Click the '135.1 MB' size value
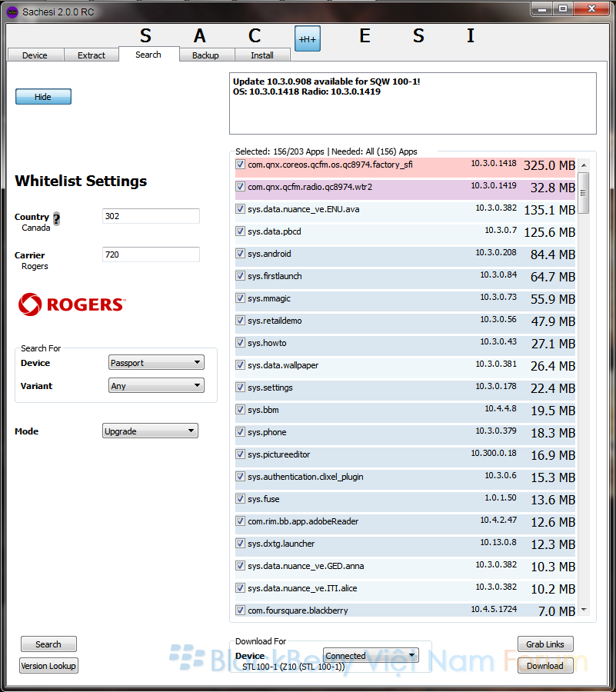The height and width of the screenshot is (692, 616). [549, 210]
